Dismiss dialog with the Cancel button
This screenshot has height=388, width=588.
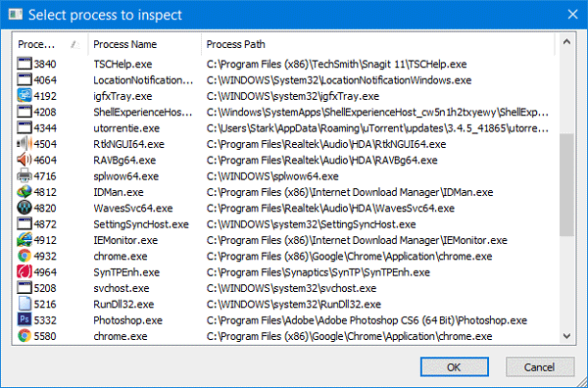540,366
